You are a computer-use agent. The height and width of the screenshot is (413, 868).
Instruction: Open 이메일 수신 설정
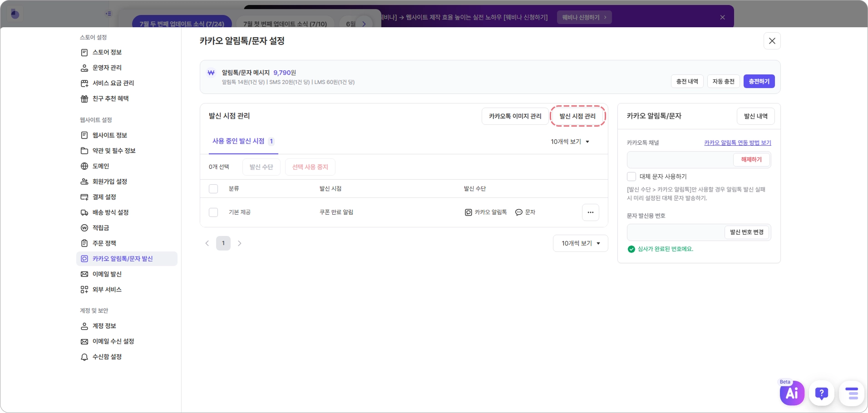(127, 341)
